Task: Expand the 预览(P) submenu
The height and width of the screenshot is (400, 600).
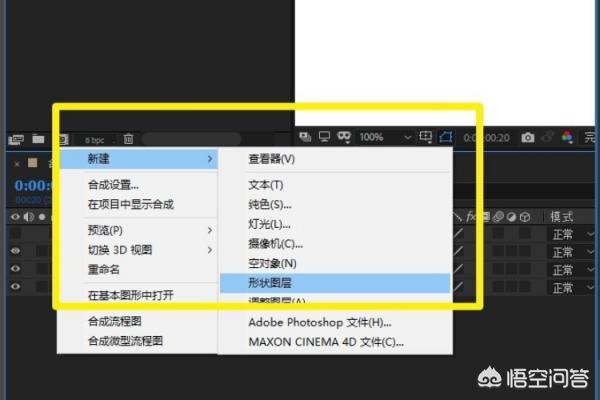Action: [139, 230]
